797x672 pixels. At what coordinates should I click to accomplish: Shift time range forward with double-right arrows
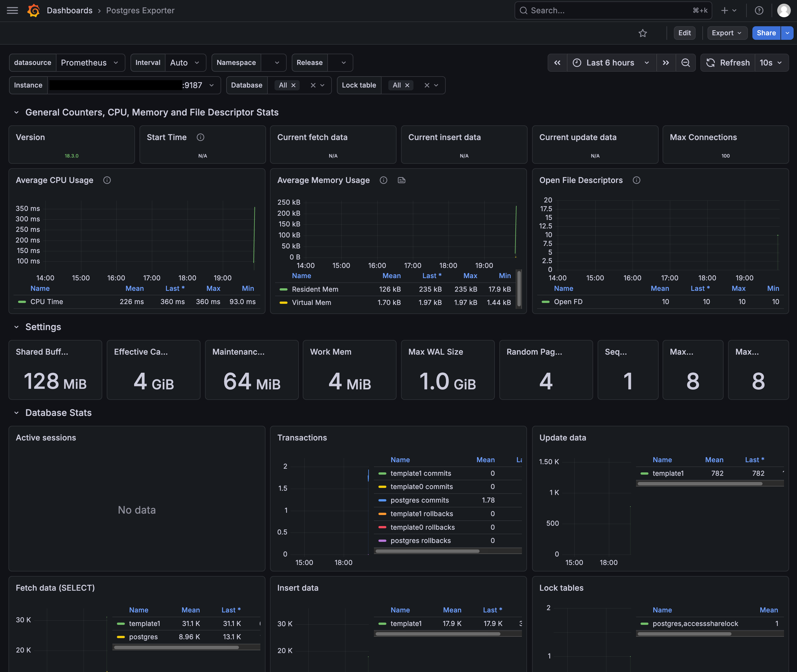(x=666, y=63)
